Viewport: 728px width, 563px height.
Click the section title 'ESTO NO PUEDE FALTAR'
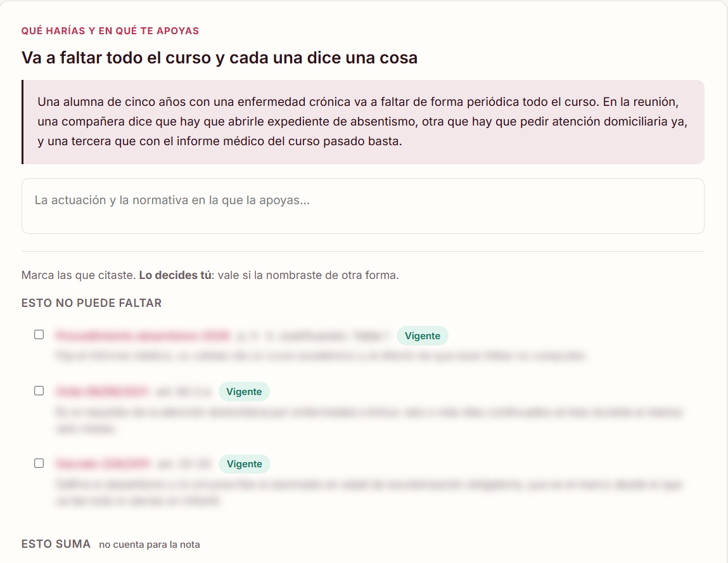[x=91, y=303]
